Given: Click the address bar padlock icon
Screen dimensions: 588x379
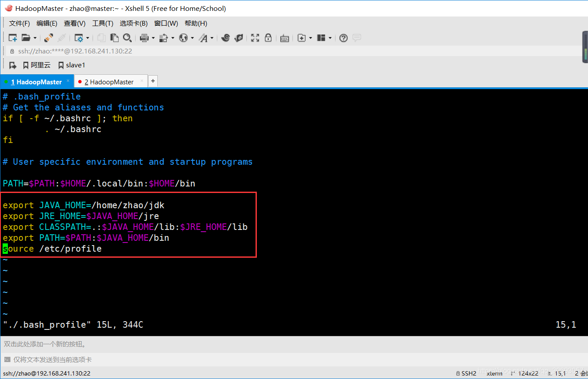Looking at the screenshot, I should click(12, 51).
